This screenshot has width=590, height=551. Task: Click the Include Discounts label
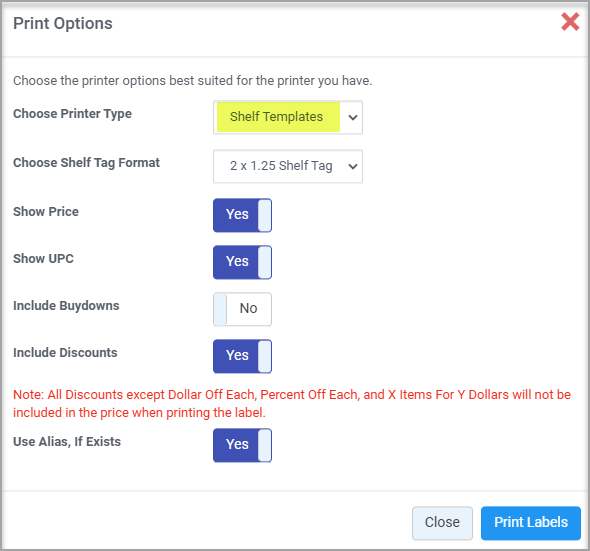(65, 353)
